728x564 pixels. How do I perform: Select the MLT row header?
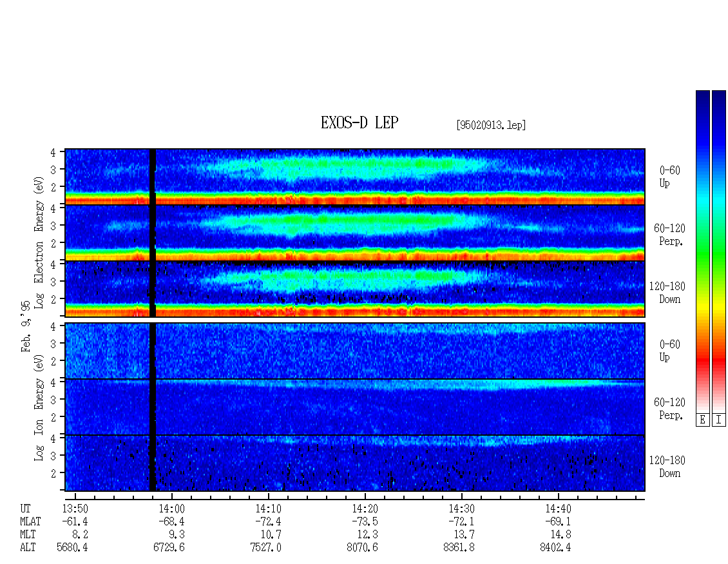pos(28,535)
